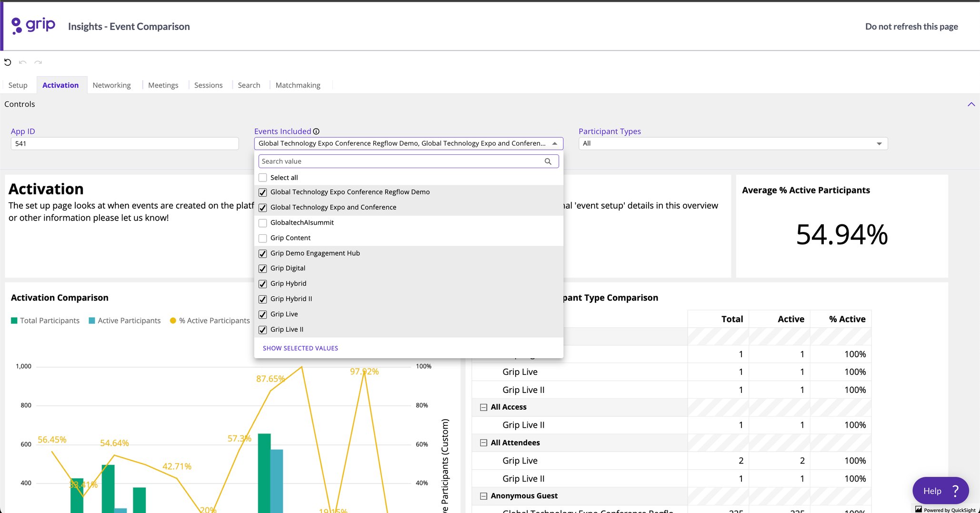The image size is (980, 513).
Task: Click the redo arrow icon
Action: (x=38, y=62)
